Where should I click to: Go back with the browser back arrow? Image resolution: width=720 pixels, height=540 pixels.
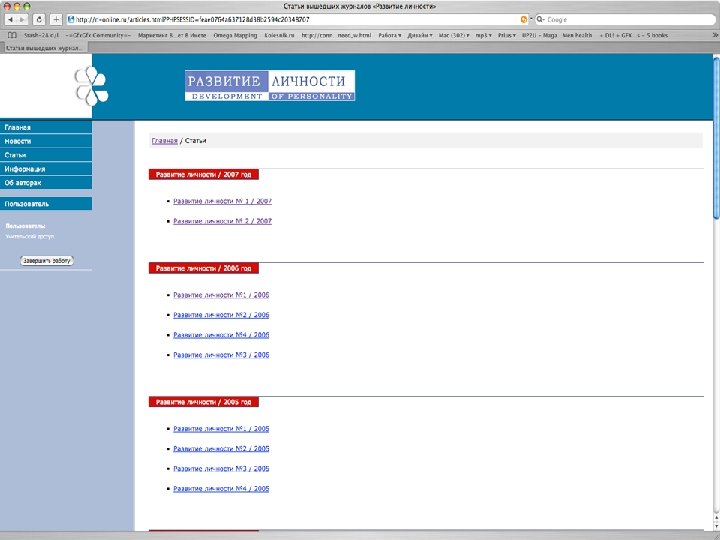click(10, 20)
